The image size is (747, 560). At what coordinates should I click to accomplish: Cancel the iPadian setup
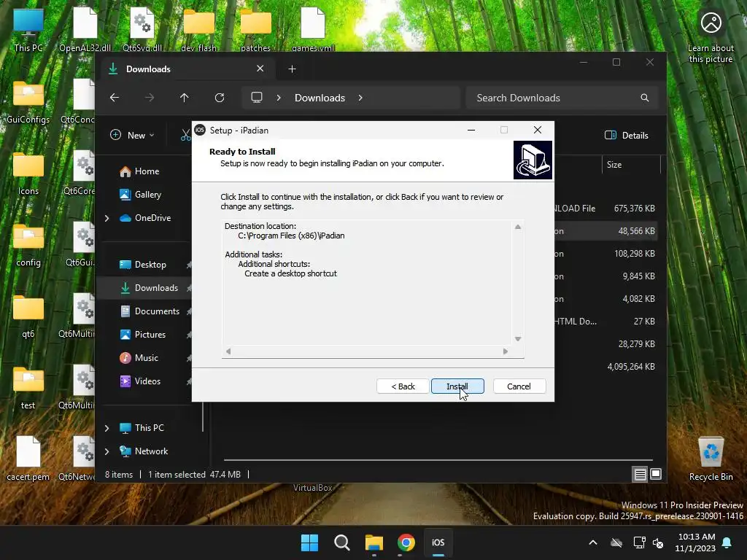(519, 386)
